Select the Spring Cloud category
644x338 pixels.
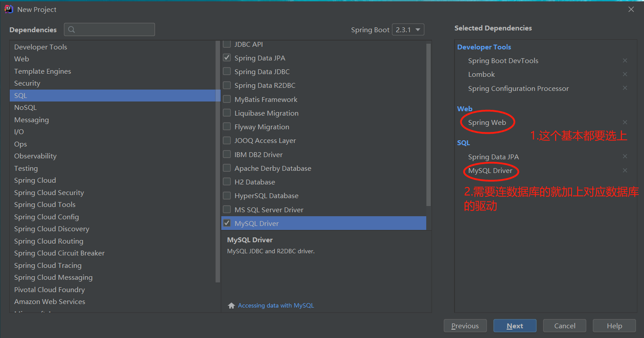[x=113, y=180]
